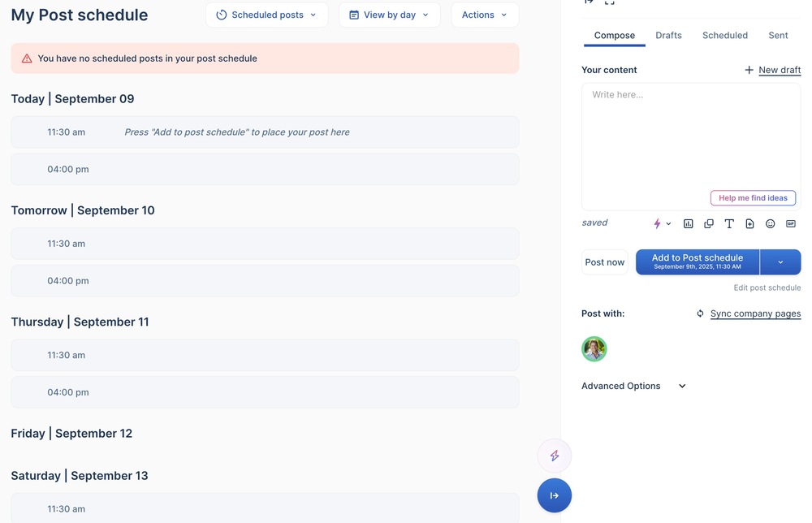Insert a poll using the chart icon
The image size is (812, 523).
click(x=688, y=223)
